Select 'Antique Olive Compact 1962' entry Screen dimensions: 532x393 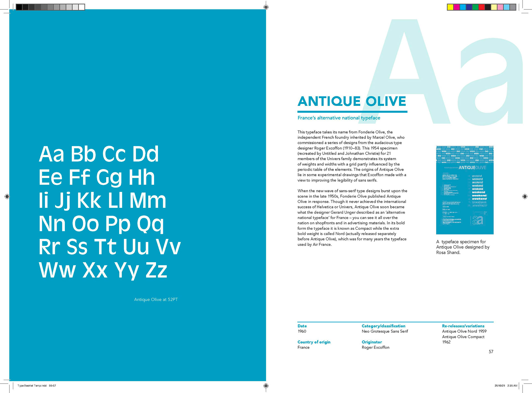[x=463, y=339]
